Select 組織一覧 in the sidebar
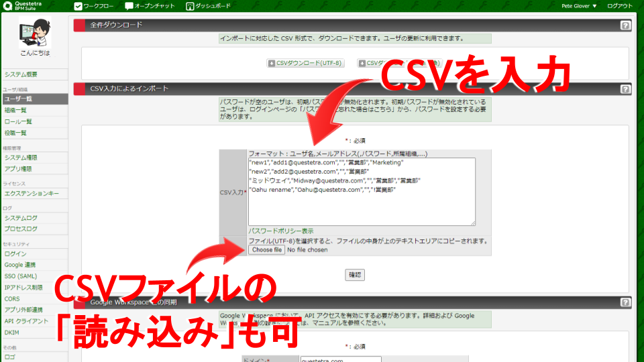Screen dimensions: 644x362 16,110
